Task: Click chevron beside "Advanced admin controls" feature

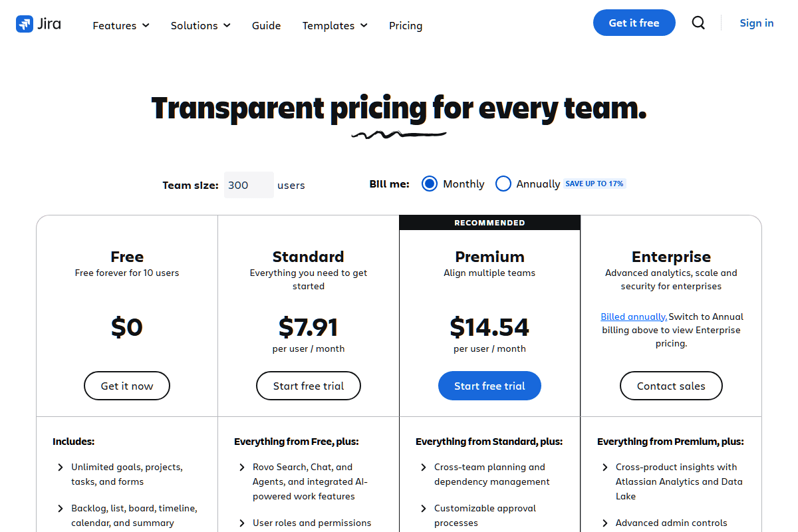Action: 604,523
